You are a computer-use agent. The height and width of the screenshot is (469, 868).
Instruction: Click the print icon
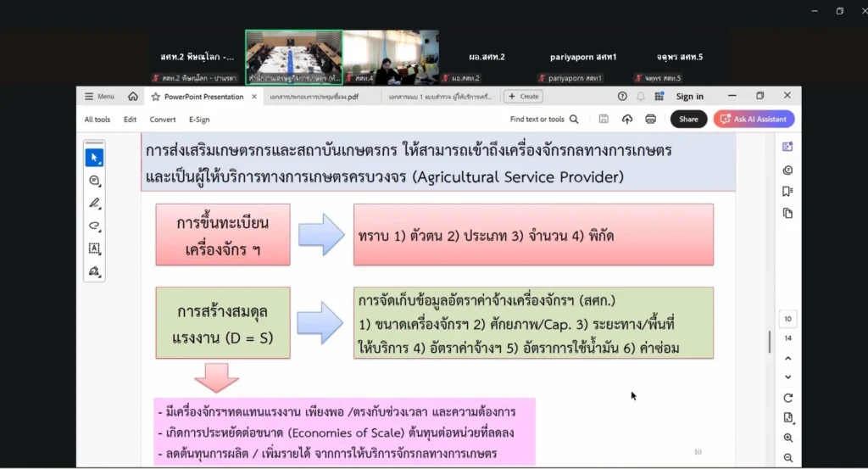651,120
